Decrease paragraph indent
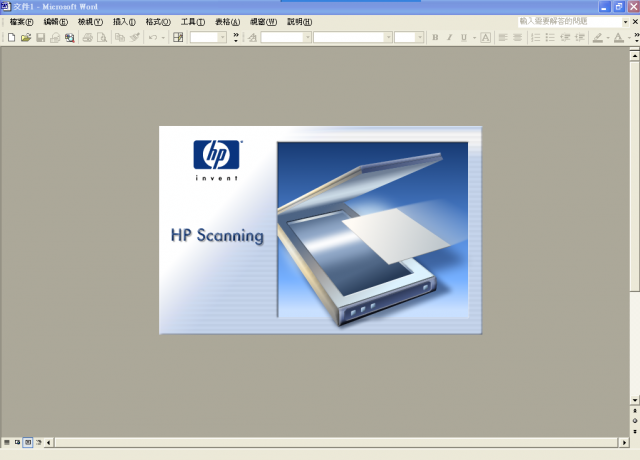This screenshot has height=460, width=640. (x=565, y=38)
